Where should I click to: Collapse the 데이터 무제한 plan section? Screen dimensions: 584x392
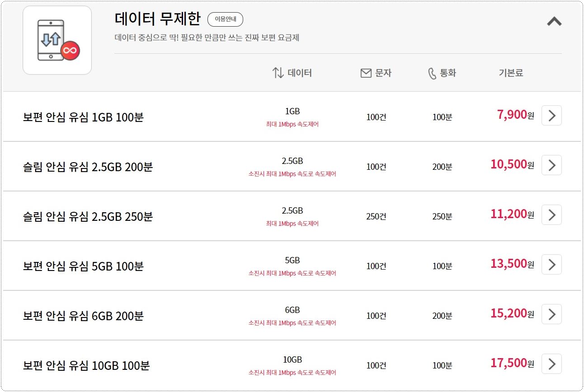(x=554, y=21)
